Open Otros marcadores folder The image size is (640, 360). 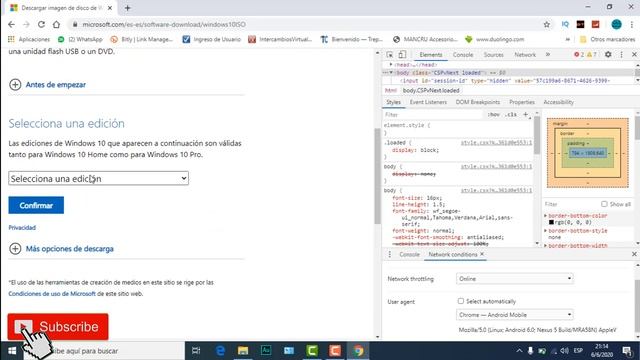tap(607, 39)
